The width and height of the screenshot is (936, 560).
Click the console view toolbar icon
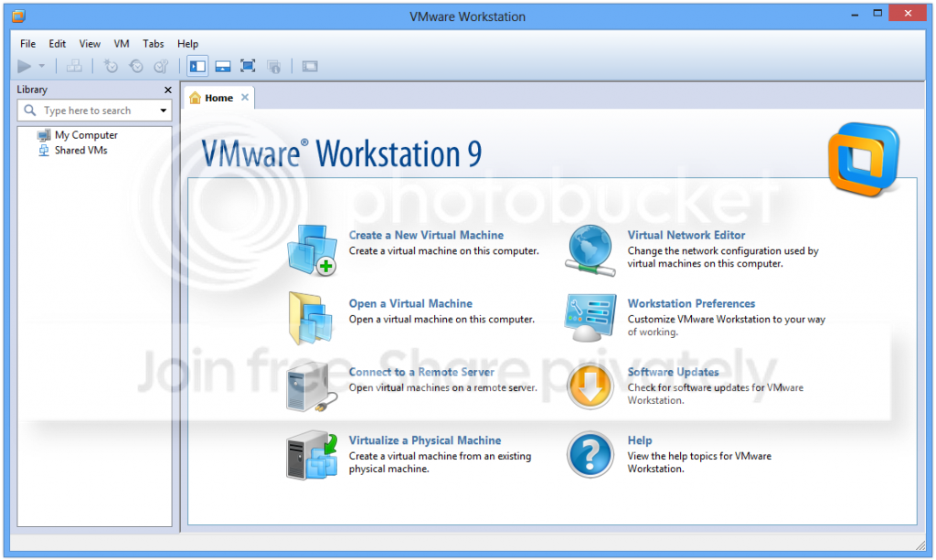coord(310,66)
